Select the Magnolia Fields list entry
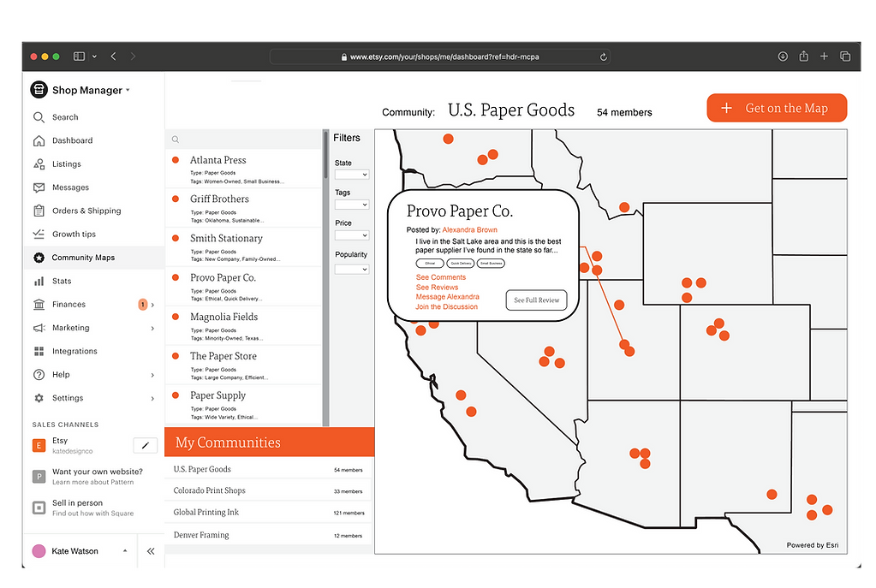876x588 pixels. 243,326
